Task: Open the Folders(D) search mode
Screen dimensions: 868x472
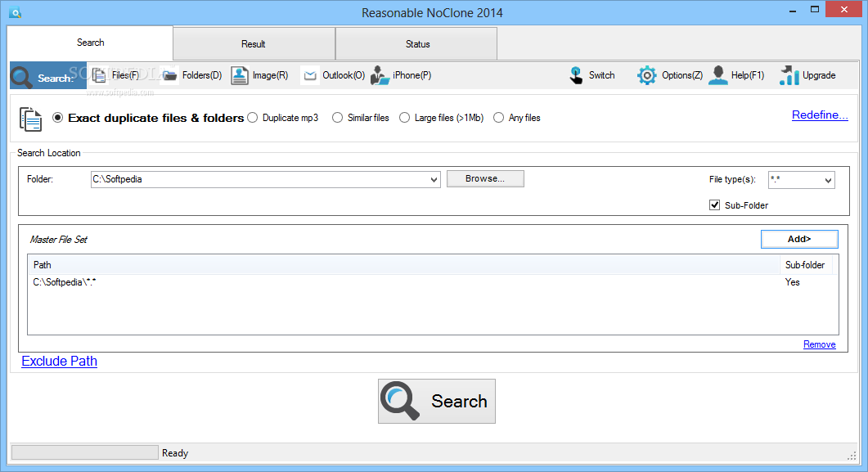Action: coord(191,75)
